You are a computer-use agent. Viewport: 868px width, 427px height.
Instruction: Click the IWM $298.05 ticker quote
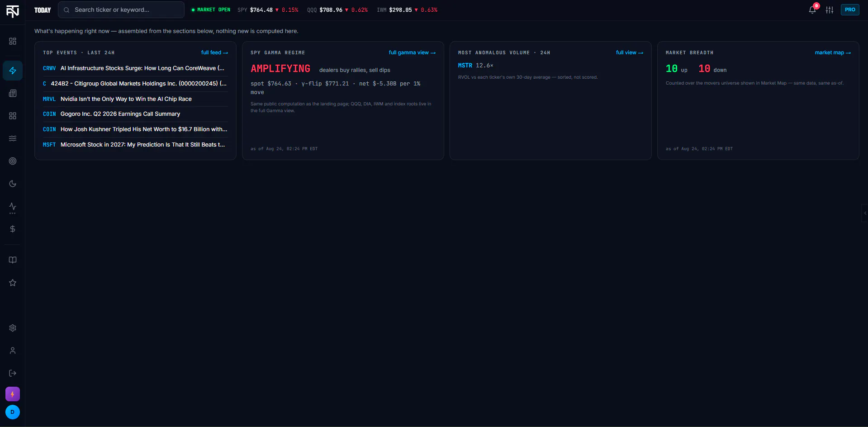pos(407,10)
